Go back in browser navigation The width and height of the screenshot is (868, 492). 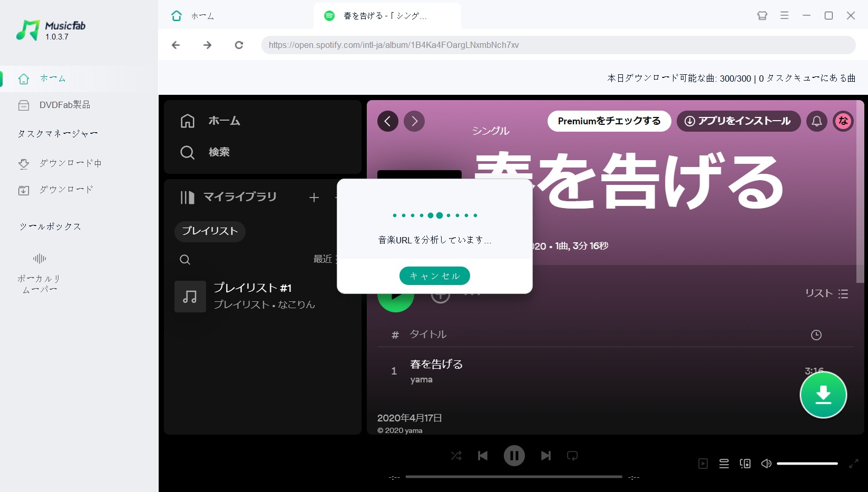coord(176,45)
